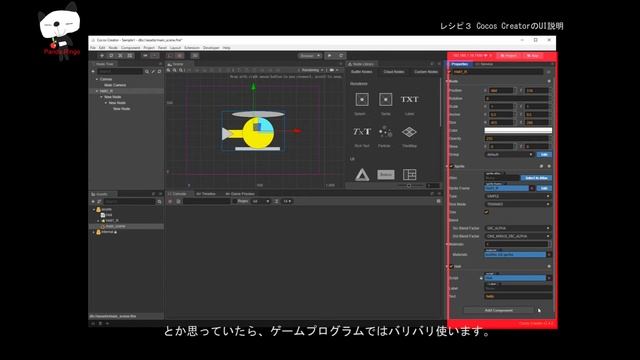This screenshot has width=640, height=360.
Task: Open the Heli script component gear menu
Action: click(549, 267)
